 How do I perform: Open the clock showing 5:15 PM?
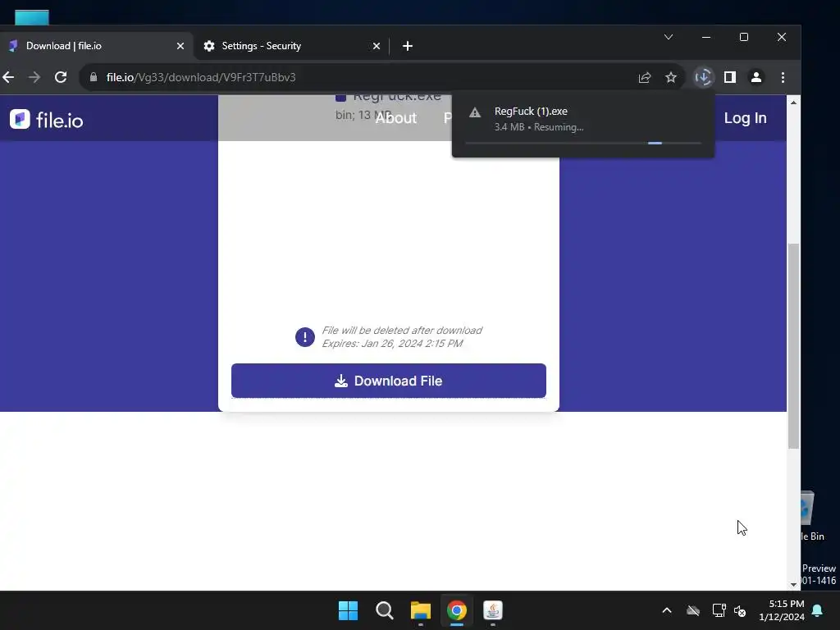(x=782, y=610)
